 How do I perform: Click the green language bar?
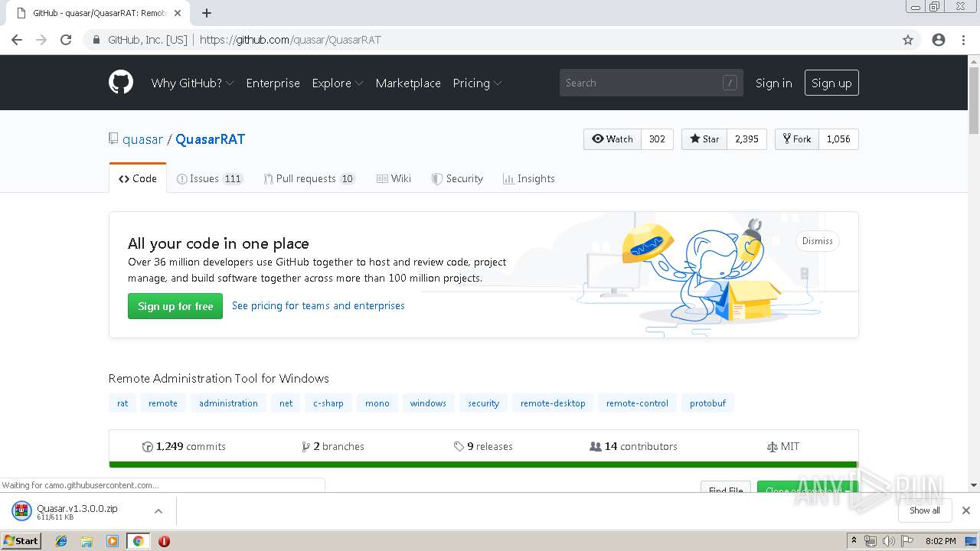coord(483,465)
